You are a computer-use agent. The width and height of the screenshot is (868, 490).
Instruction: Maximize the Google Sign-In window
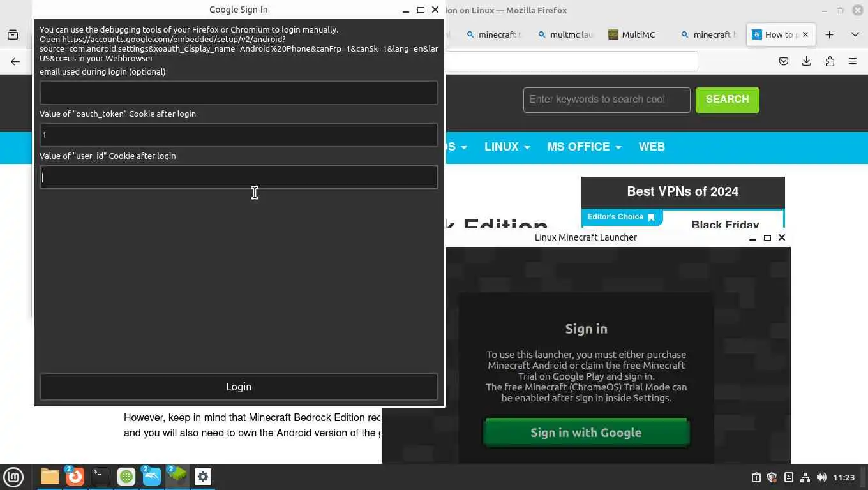[421, 10]
